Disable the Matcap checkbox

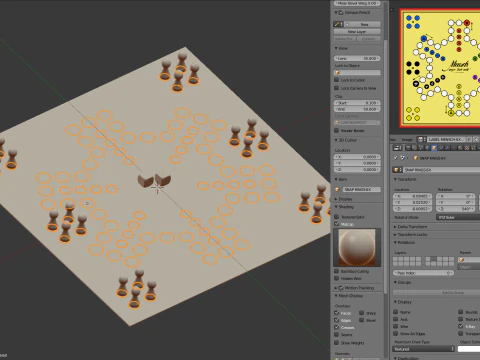point(337,224)
